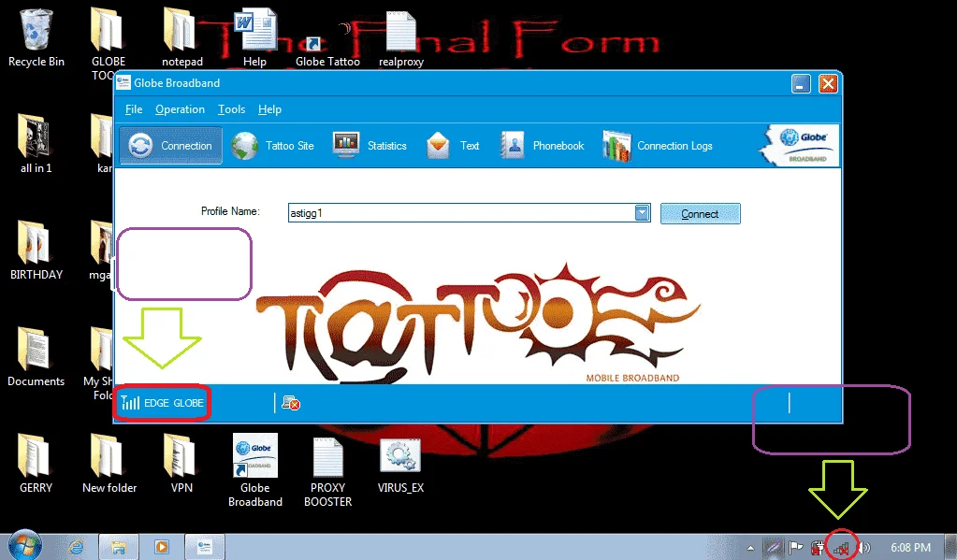Select the Globe Broadband desktop shortcut

click(255, 455)
